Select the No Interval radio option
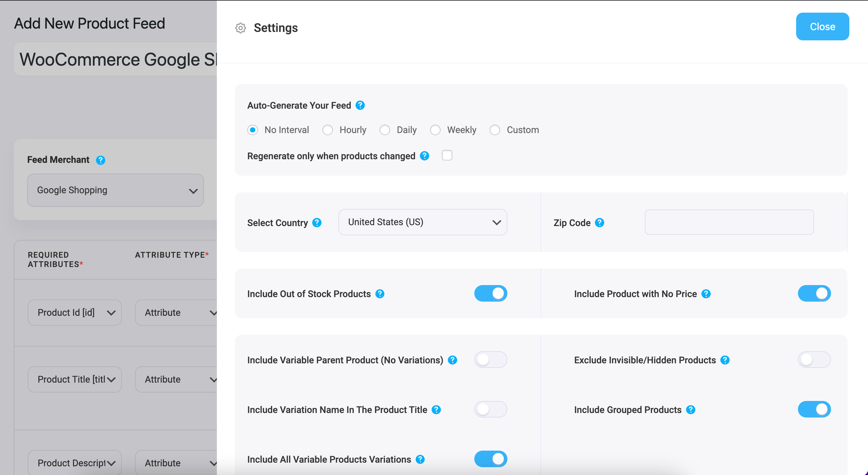This screenshot has width=868, height=475. tap(253, 130)
